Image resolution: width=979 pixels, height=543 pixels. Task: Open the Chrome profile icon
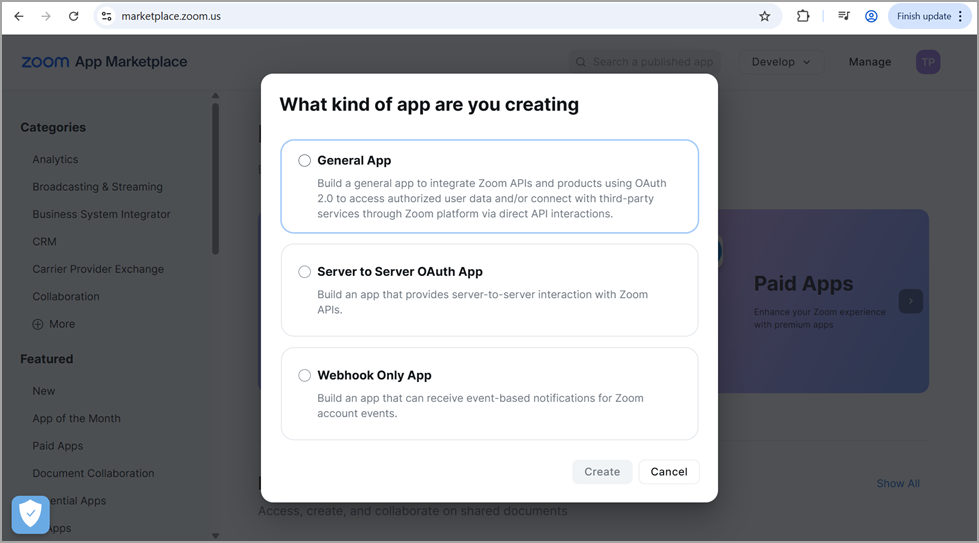pyautogui.click(x=871, y=16)
